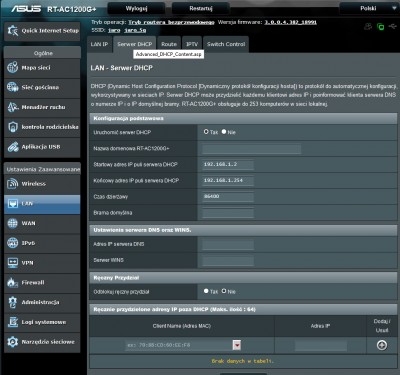Switch to the IPTV tab
The width and height of the screenshot is (400, 375).
coord(192,44)
